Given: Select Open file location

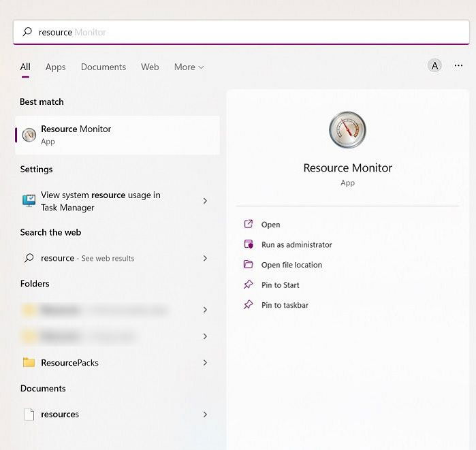Looking at the screenshot, I should pos(291,265).
